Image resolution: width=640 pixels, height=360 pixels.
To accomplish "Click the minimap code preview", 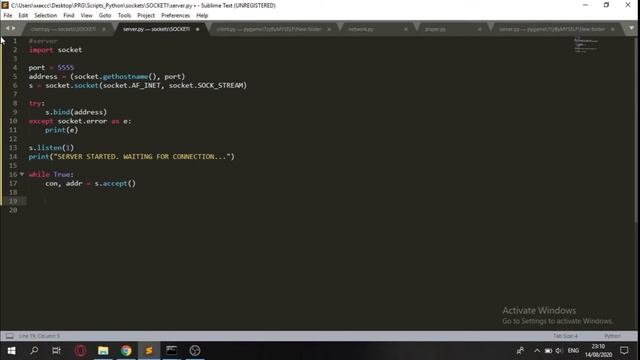I will tap(586, 45).
